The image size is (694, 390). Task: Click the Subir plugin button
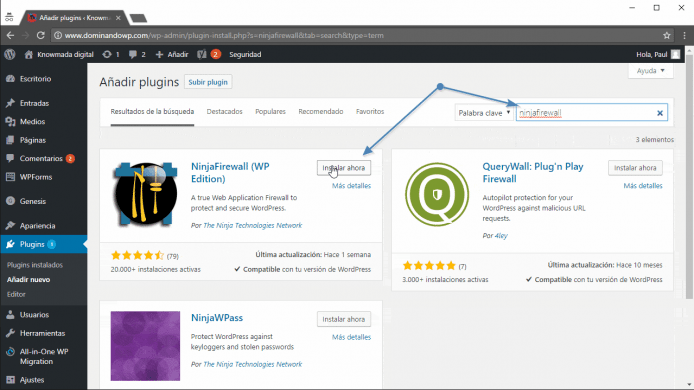pos(208,82)
